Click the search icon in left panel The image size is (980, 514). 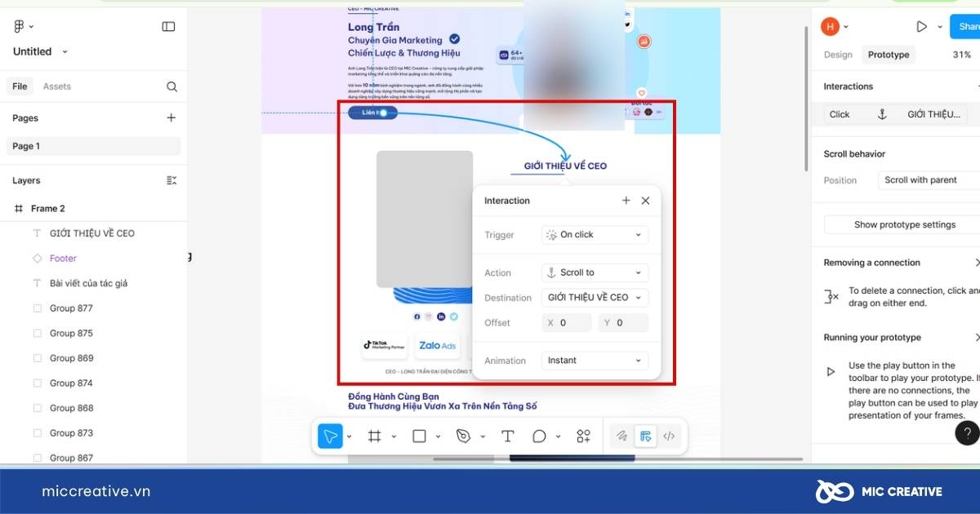171,86
